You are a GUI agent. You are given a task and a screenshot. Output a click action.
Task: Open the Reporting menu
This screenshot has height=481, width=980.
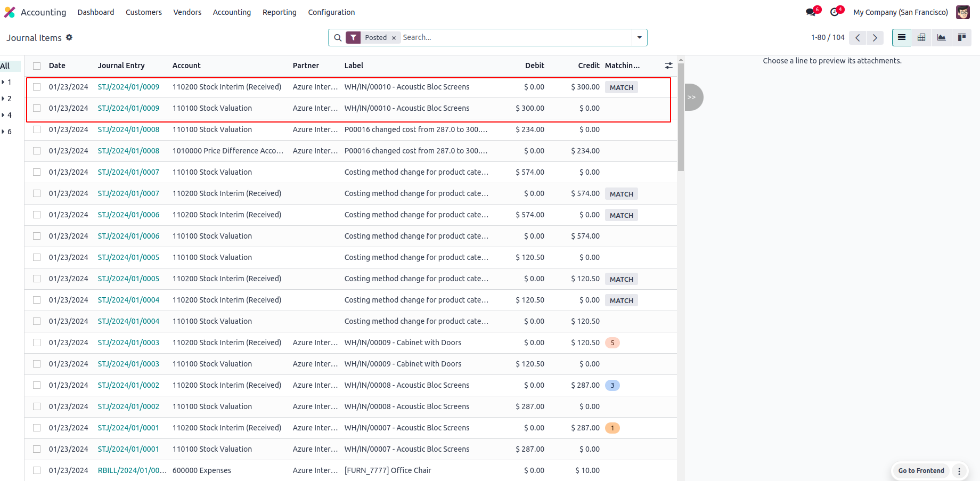click(x=279, y=12)
